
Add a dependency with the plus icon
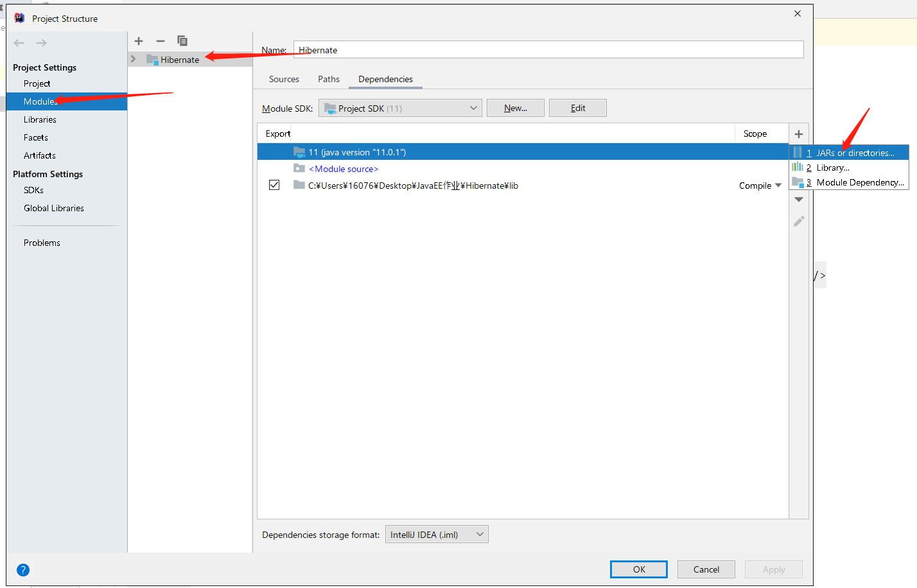point(799,134)
